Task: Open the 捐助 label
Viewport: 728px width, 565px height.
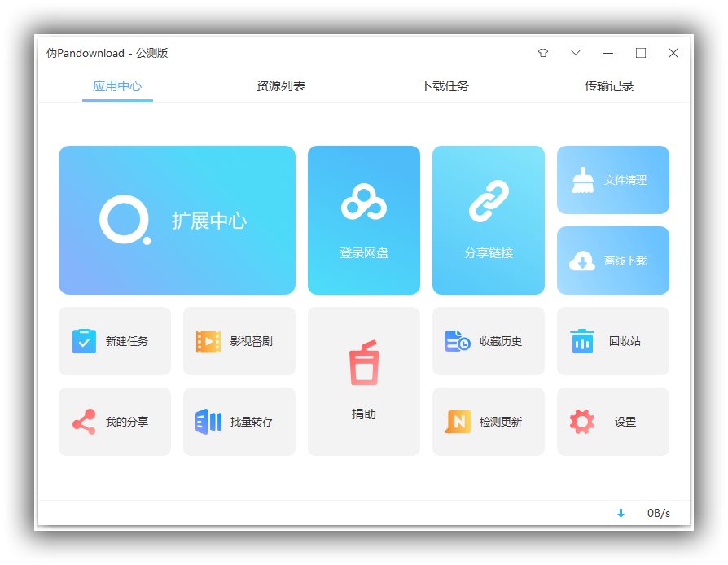Action: [363, 414]
